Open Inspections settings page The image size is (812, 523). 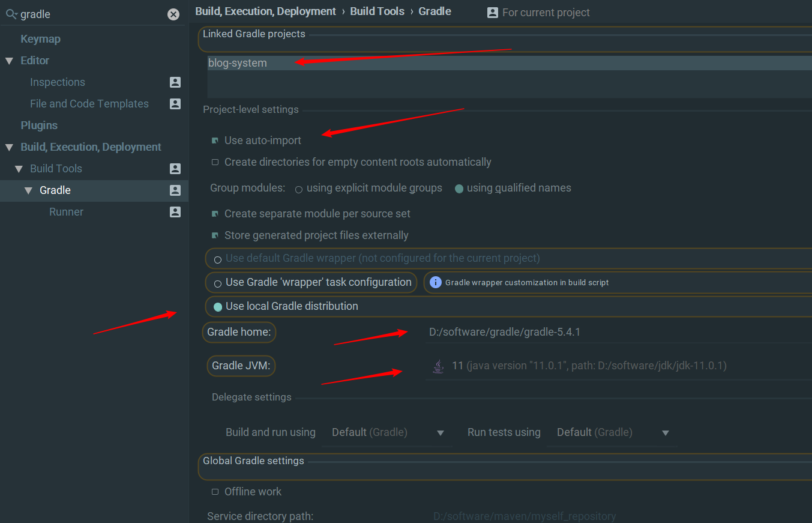click(58, 82)
